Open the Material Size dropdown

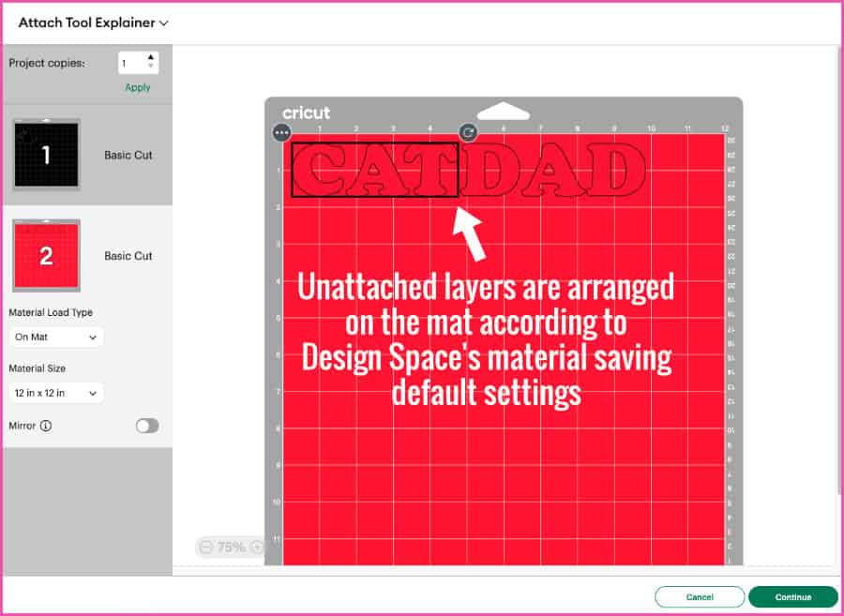(56, 393)
